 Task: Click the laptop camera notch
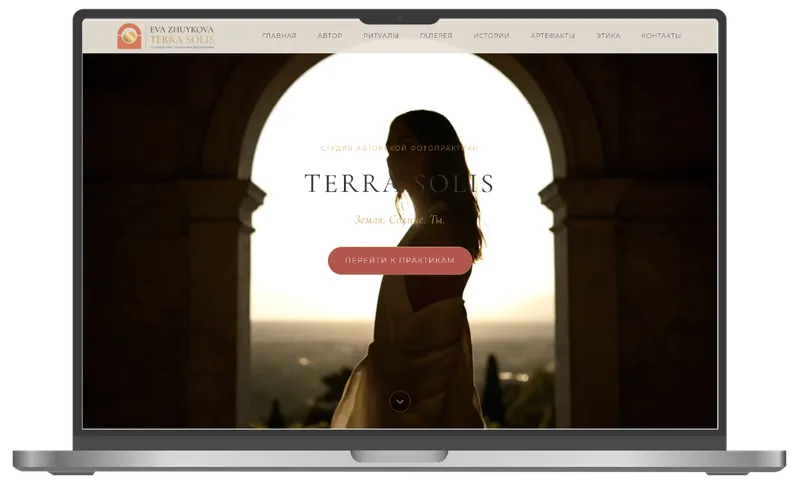coord(399,20)
